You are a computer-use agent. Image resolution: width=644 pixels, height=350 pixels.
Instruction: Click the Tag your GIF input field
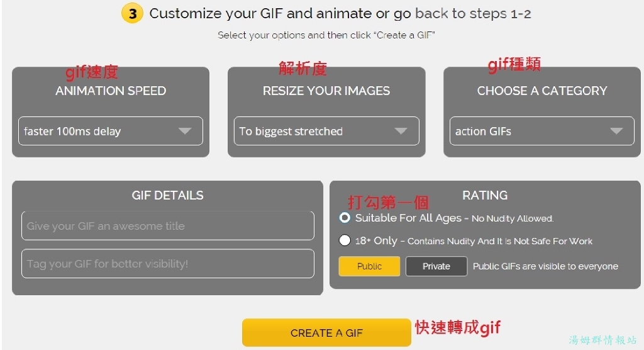tap(167, 263)
